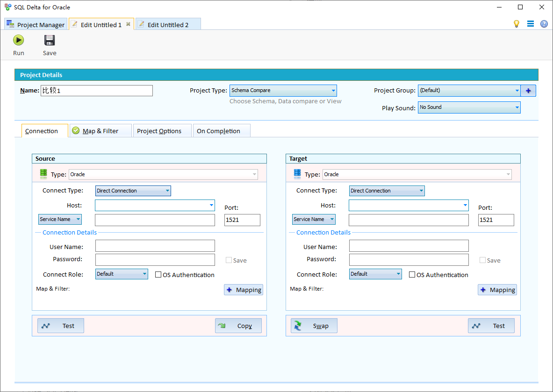Expand the Source Host dropdown
553x392 pixels.
[x=211, y=205]
